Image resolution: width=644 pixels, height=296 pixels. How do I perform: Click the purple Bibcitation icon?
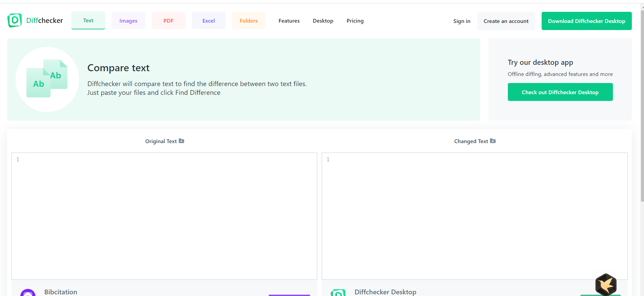28,293
